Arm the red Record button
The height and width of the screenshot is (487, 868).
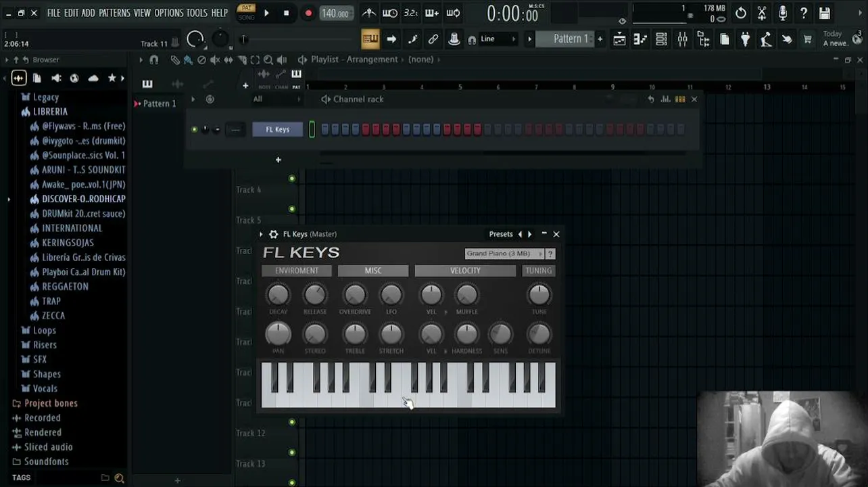coord(308,13)
